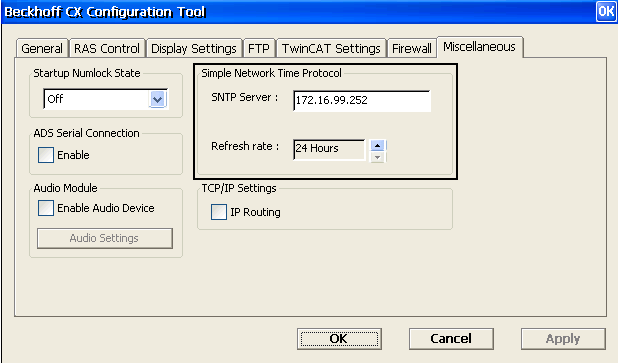The height and width of the screenshot is (363, 618).
Task: Increase refresh rate with up arrow
Action: [x=378, y=146]
